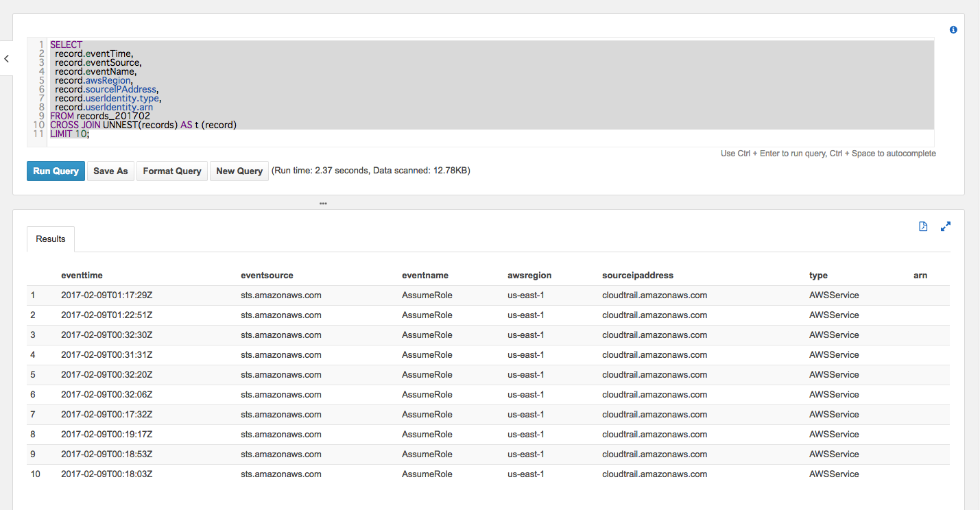
Task: Save the current query using Save As
Action: click(x=110, y=171)
